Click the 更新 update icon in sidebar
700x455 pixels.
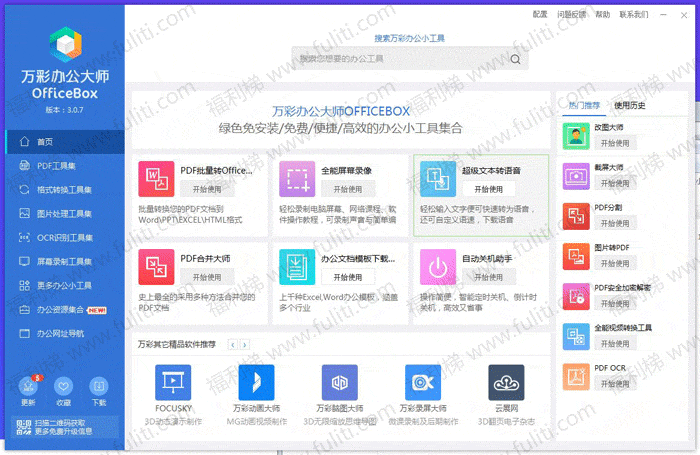[28, 386]
